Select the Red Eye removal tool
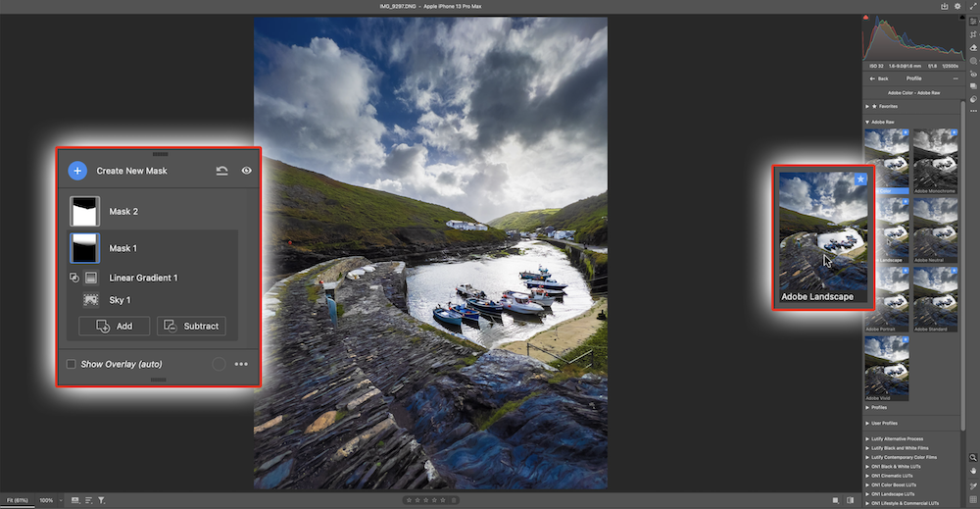980x509 pixels. pyautogui.click(x=973, y=75)
